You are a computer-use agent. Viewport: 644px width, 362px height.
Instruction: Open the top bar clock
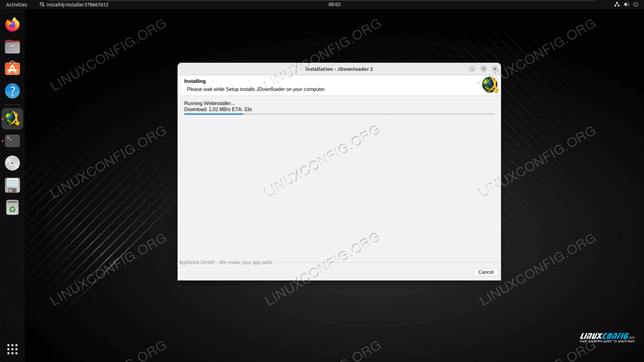334,4
